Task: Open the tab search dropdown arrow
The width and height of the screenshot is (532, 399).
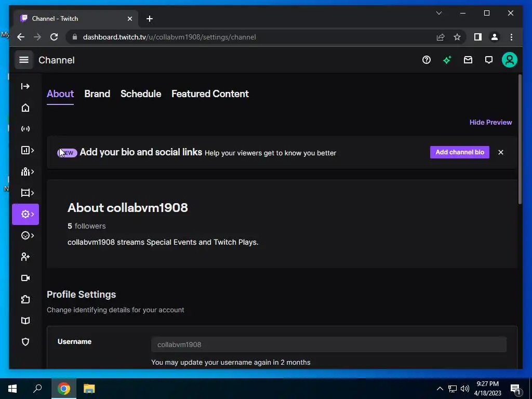Action: [x=439, y=13]
